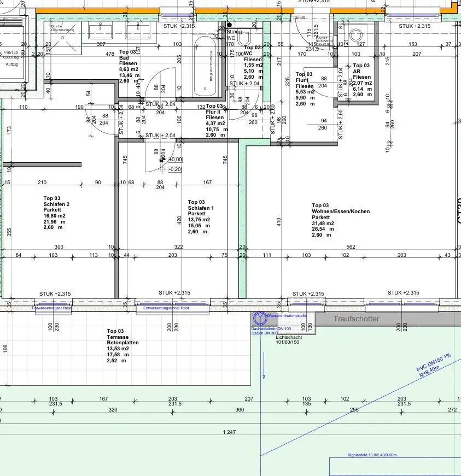Image resolution: width=461 pixels, height=476 pixels.
Task: Select the Rigolenfeld 13.0/2.40/0.60m annotation
Action: pyautogui.click(x=372, y=455)
